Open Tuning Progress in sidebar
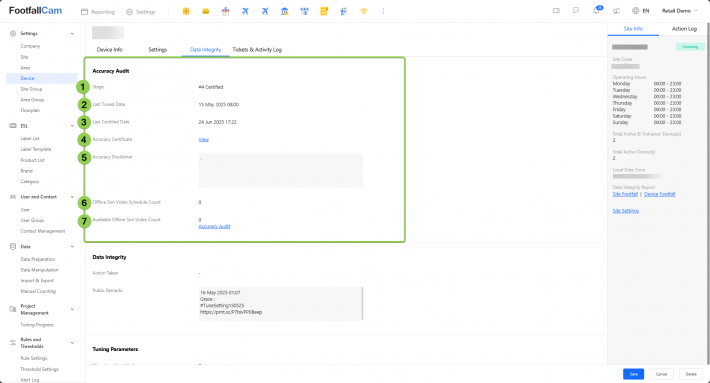This screenshot has height=383, width=710. 37,325
